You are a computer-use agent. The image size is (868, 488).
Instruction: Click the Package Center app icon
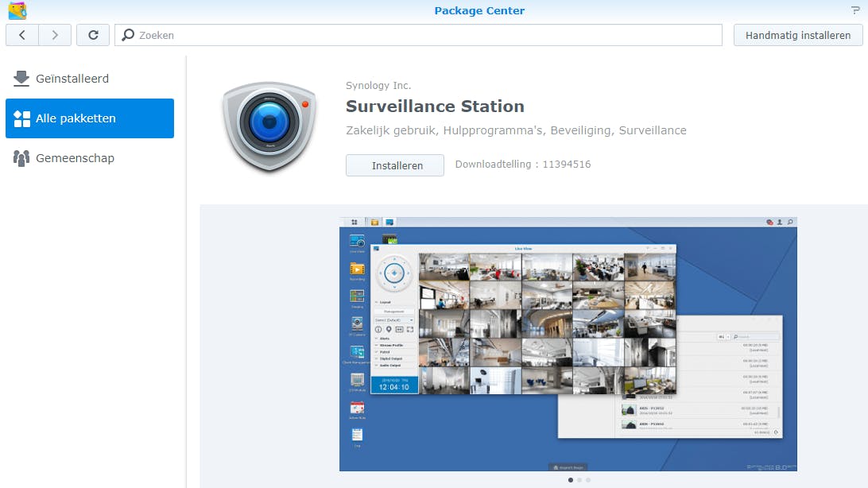[x=17, y=10]
